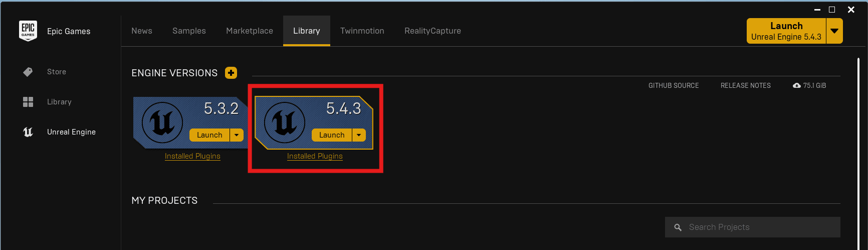Open the GITHUB SOURCE link
Viewport: 868px width, 250px height.
click(x=674, y=86)
